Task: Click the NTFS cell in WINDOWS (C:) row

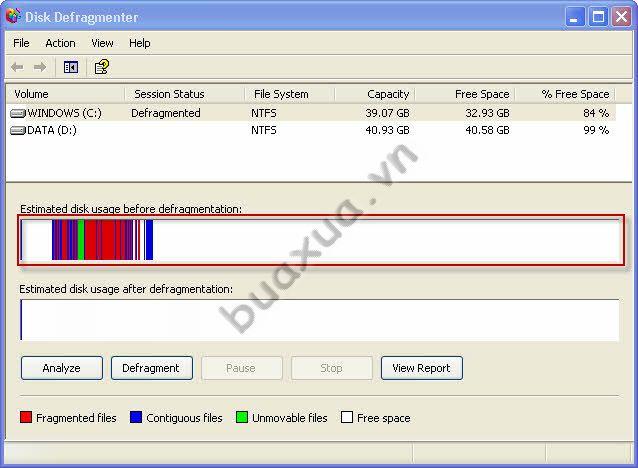Action: click(264, 113)
